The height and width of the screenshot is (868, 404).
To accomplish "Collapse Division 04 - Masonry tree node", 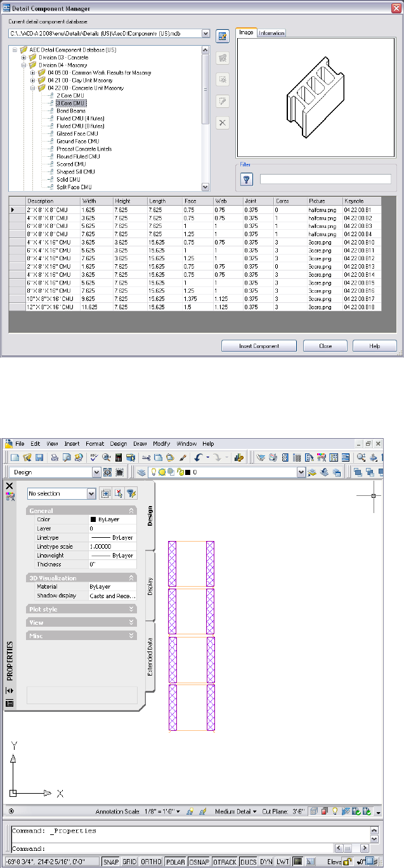I will coord(23,65).
